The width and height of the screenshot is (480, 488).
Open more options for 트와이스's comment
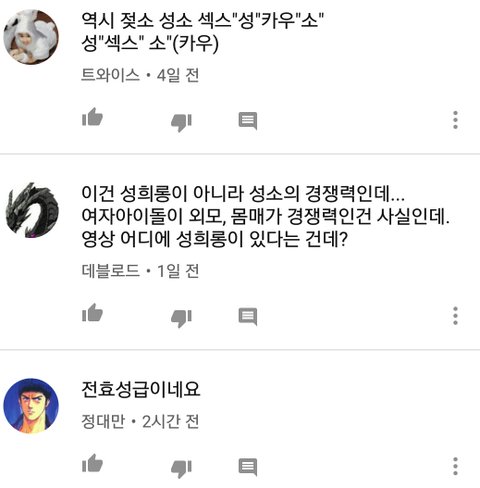tap(455, 120)
